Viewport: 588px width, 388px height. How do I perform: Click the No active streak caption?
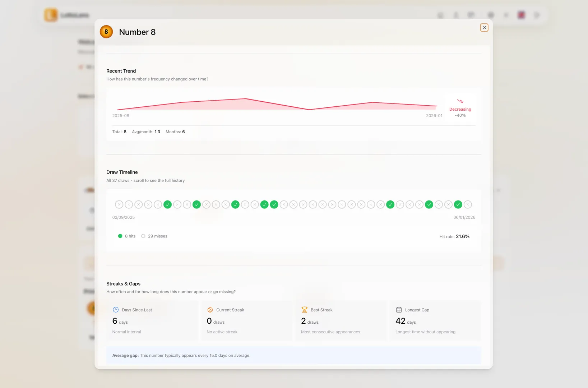click(x=222, y=332)
